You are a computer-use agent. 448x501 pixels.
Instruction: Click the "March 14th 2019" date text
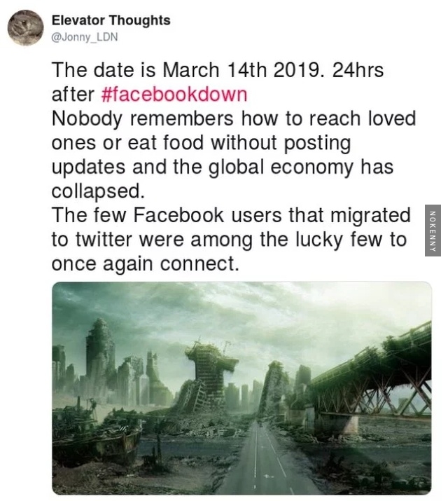241,69
